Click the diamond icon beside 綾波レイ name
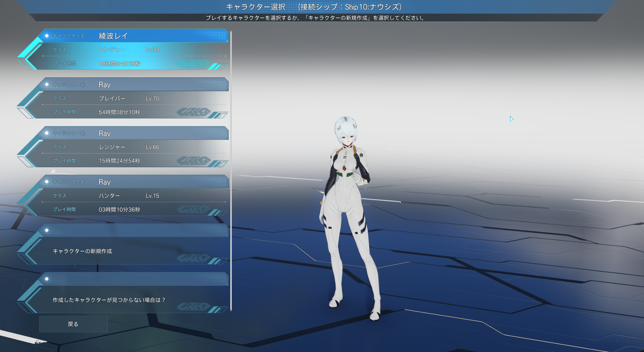This screenshot has height=352, width=644. tap(47, 36)
